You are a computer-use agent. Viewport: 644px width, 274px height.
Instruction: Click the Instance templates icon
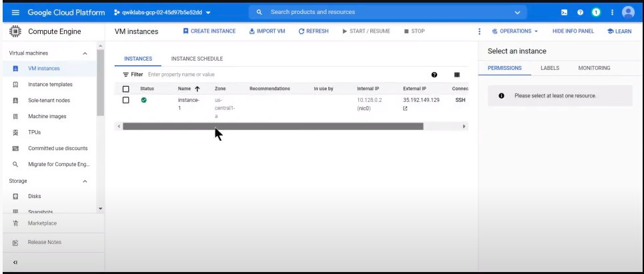click(x=15, y=85)
